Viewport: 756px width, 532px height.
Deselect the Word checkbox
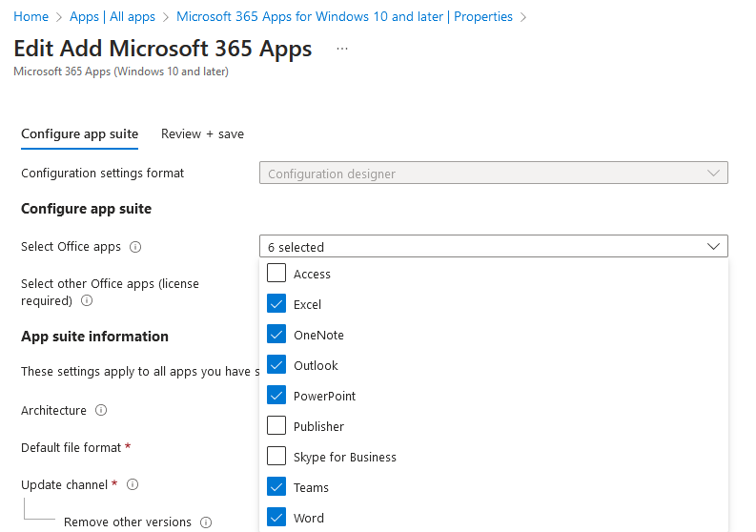pyautogui.click(x=276, y=517)
